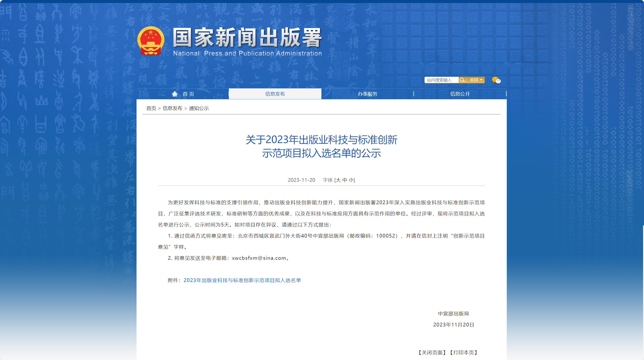Click the 打印本页 button
Screen dimensions: 644x360
point(463,353)
